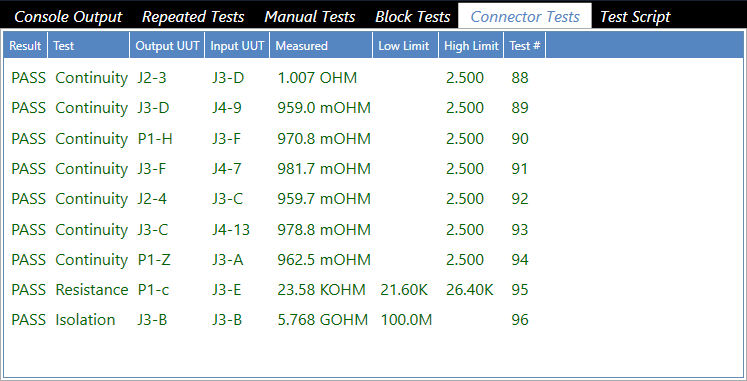This screenshot has width=747, height=381.
Task: Sort by the Result column header
Action: pos(25,46)
